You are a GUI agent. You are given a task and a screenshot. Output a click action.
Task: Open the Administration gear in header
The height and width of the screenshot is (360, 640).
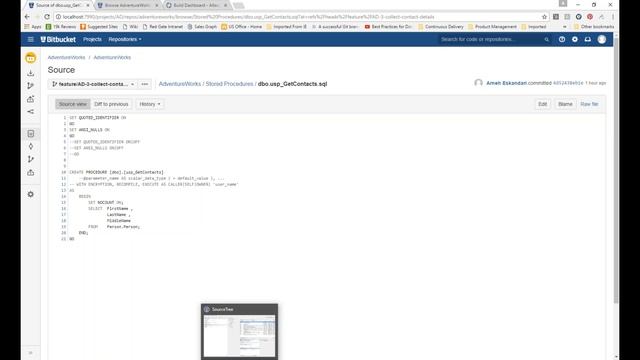coord(575,40)
